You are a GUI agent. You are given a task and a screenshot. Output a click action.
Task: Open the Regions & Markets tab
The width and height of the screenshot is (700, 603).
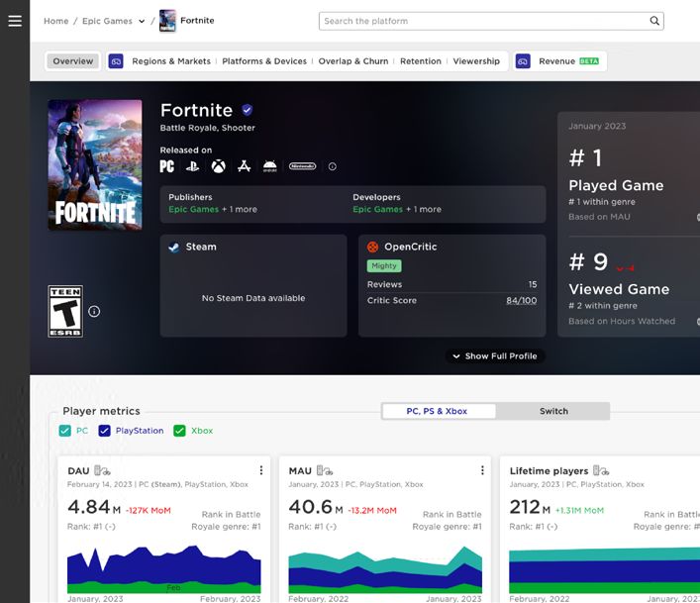pyautogui.click(x=171, y=61)
